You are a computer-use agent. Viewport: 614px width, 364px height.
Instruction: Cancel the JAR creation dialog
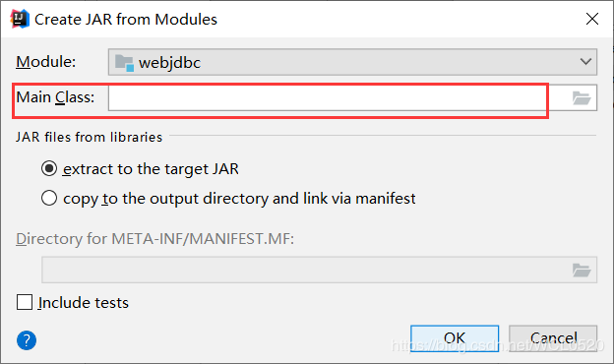point(553,338)
